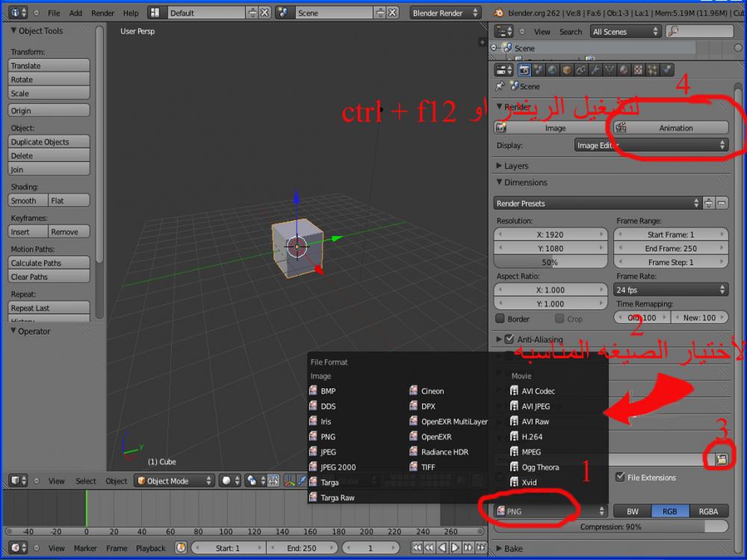Select RGB color mode
747x560 pixels.
670,511
